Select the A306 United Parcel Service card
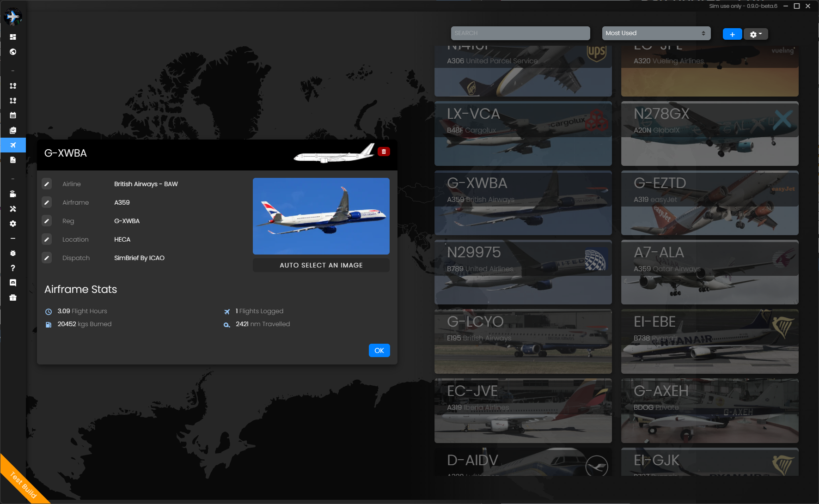Screen dimensions: 819x504 click(523, 71)
